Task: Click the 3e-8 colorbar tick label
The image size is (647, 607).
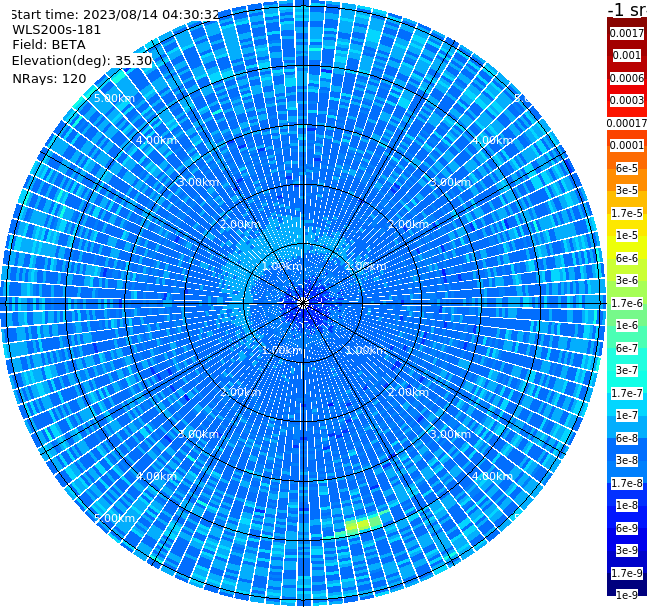Action: (x=627, y=460)
